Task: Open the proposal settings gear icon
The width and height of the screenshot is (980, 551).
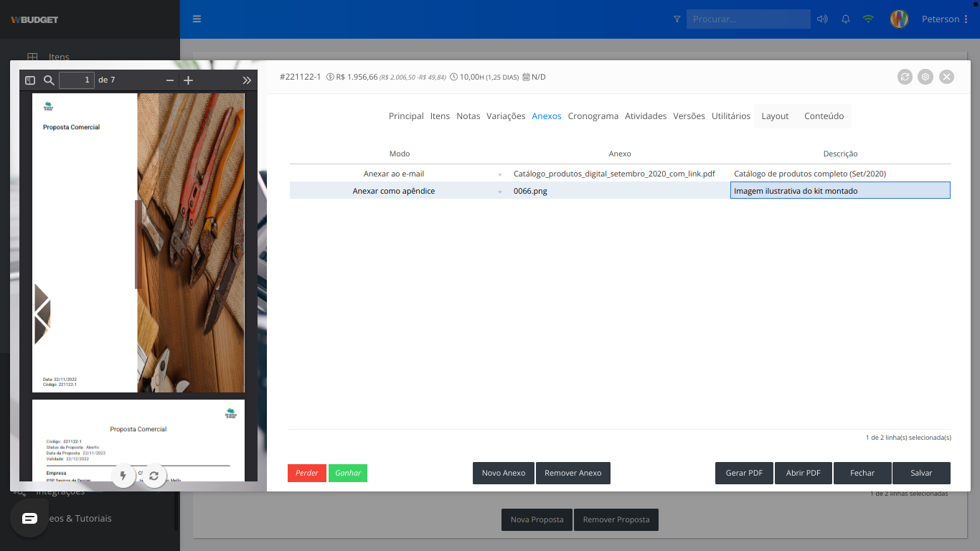Action: 925,77
